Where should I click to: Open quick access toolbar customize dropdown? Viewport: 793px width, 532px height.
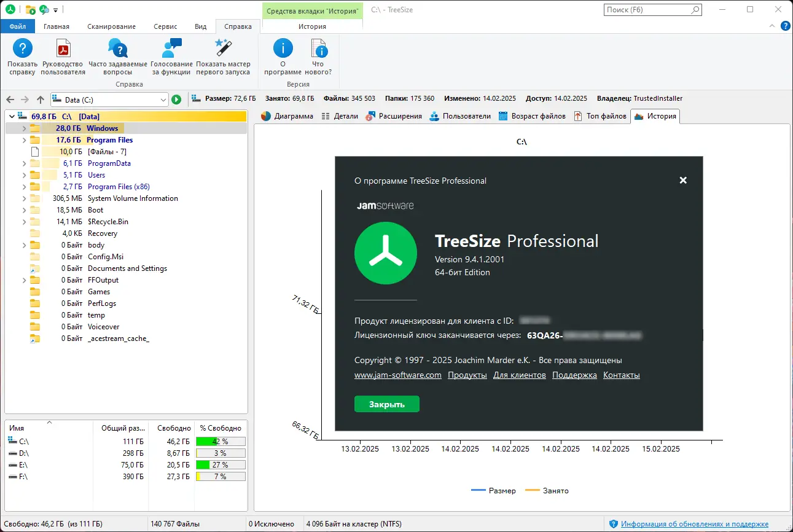tap(55, 10)
